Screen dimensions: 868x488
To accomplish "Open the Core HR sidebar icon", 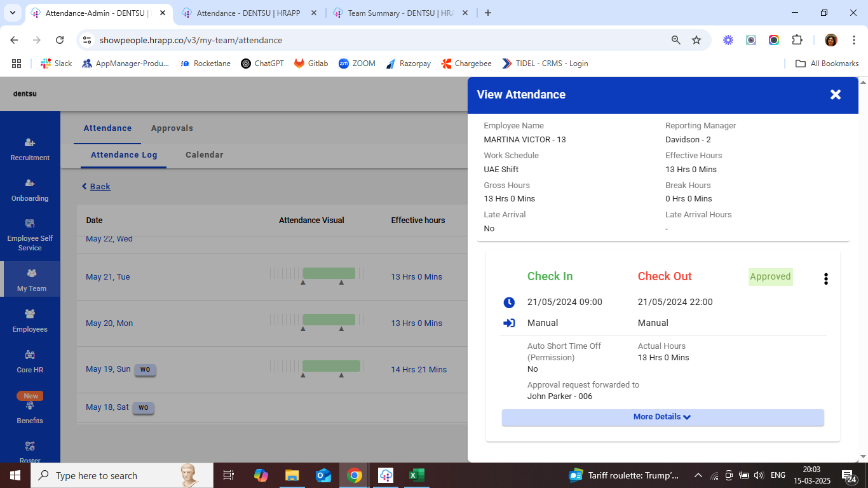I will coord(30,355).
